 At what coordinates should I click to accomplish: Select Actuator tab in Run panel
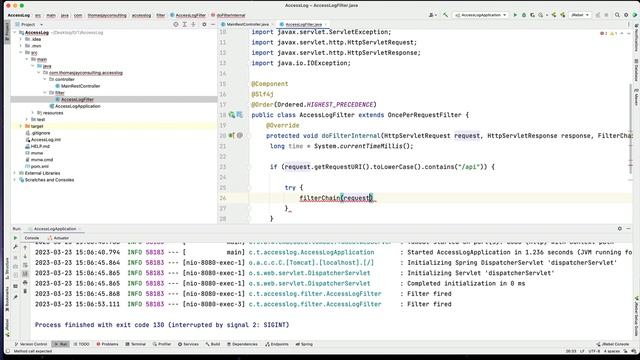(58, 238)
